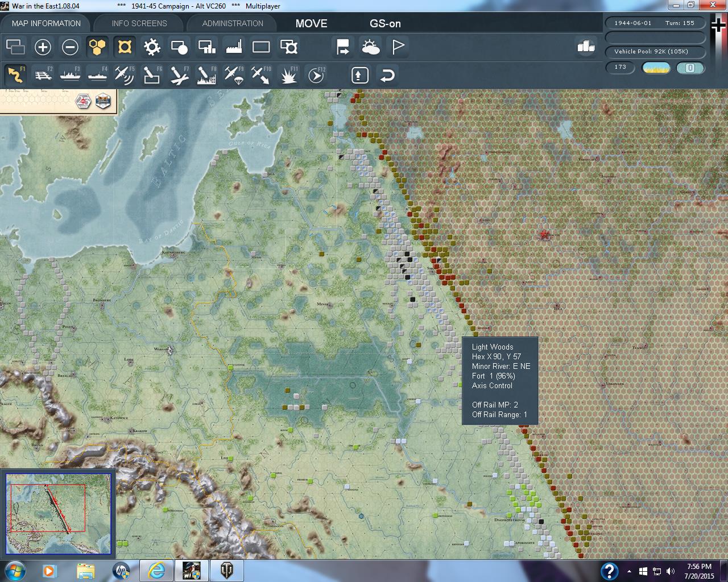Show hidden system tray icons arrow
Viewport: 728px width, 582px height.
(629, 571)
